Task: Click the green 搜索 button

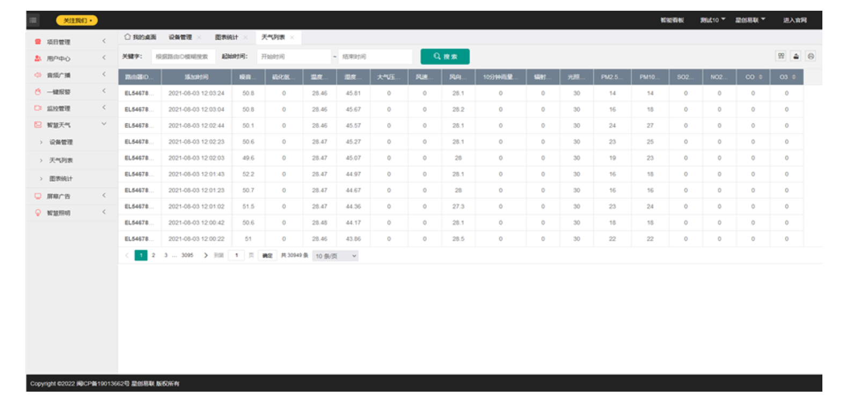Action: coord(445,56)
